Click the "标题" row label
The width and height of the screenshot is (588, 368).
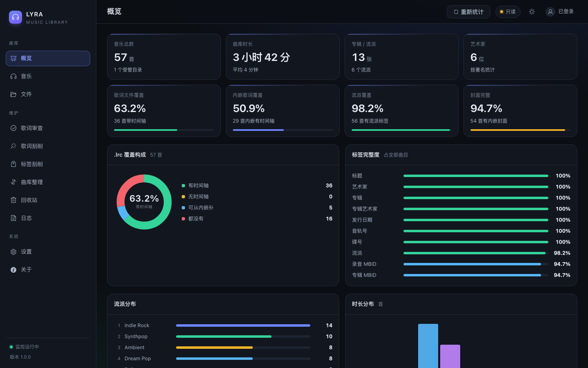pyautogui.click(x=357, y=176)
